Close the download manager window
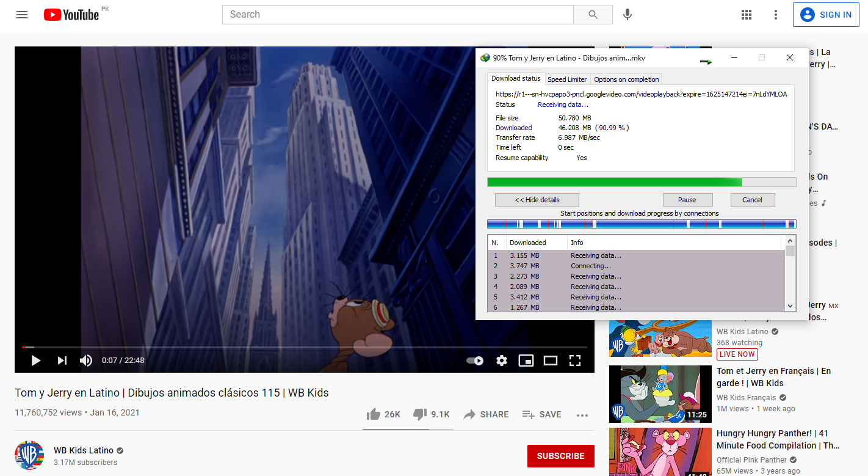 pyautogui.click(x=790, y=57)
